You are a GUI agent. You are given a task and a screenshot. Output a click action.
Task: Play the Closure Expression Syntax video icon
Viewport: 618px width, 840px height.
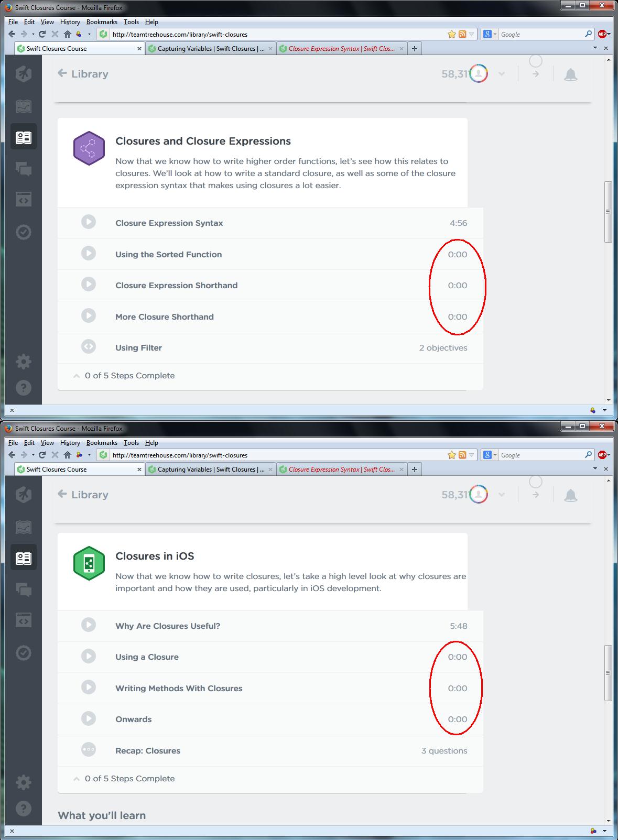point(89,222)
